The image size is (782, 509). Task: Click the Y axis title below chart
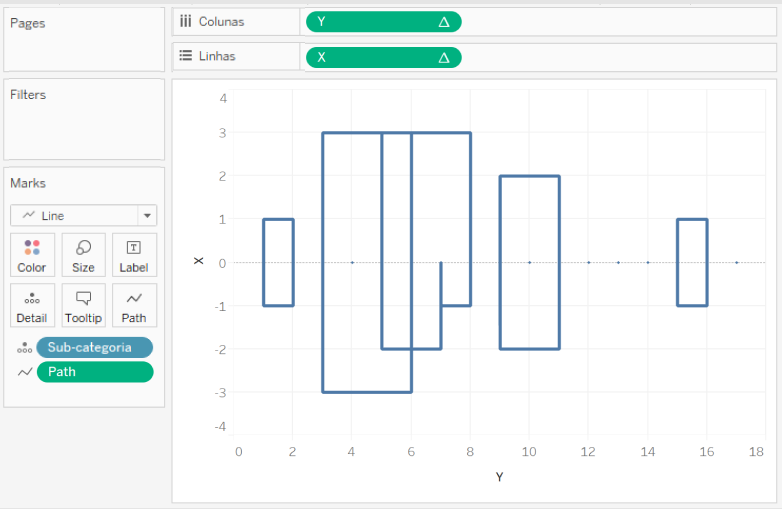(x=499, y=477)
